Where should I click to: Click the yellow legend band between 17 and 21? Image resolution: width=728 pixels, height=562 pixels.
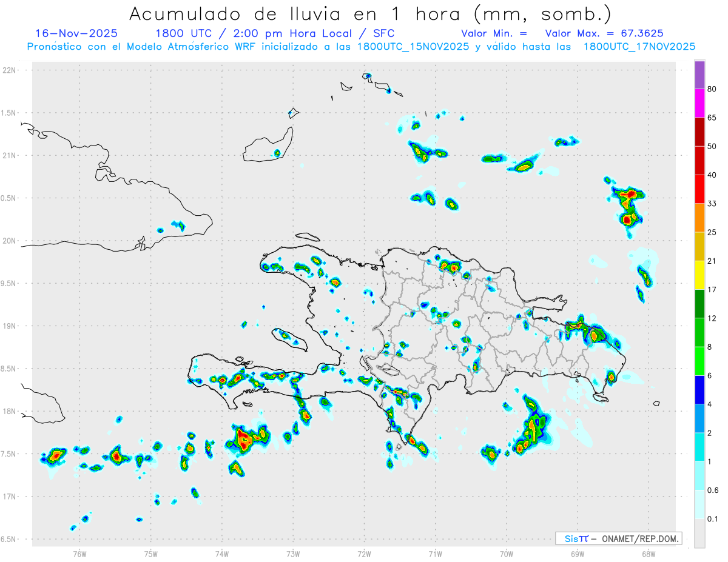click(x=699, y=275)
